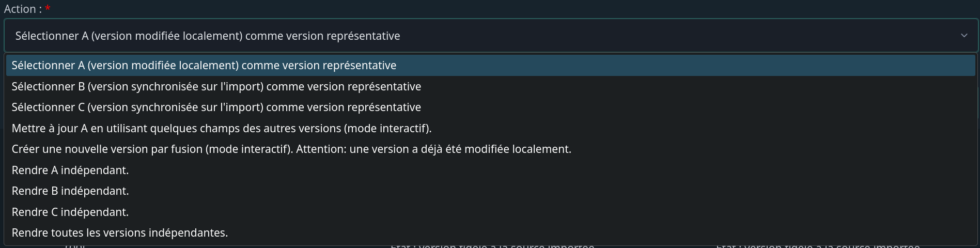Click 'comme version représentative' text in the Action field
Image resolution: width=980 pixels, height=248 pixels.
(322, 36)
